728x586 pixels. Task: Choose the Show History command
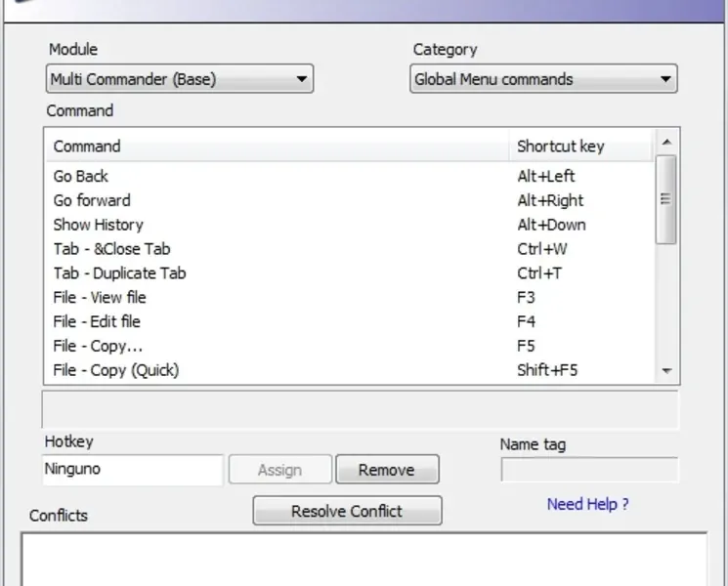tap(98, 225)
